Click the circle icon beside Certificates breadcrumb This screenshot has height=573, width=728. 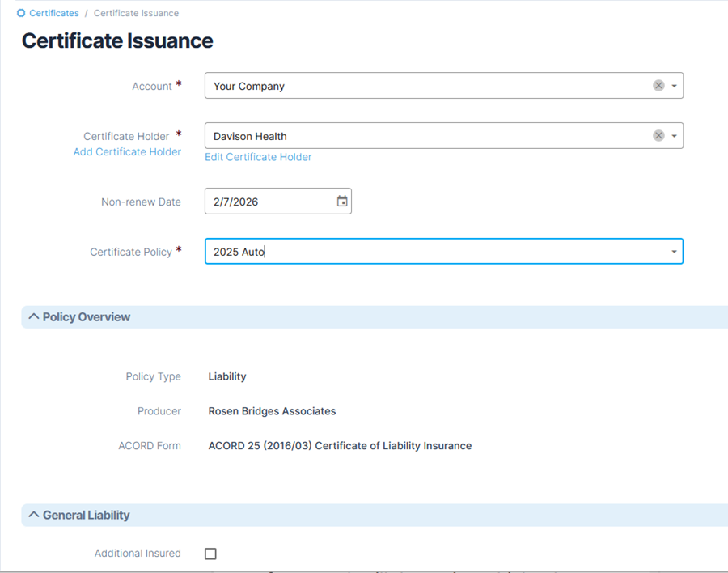(21, 13)
